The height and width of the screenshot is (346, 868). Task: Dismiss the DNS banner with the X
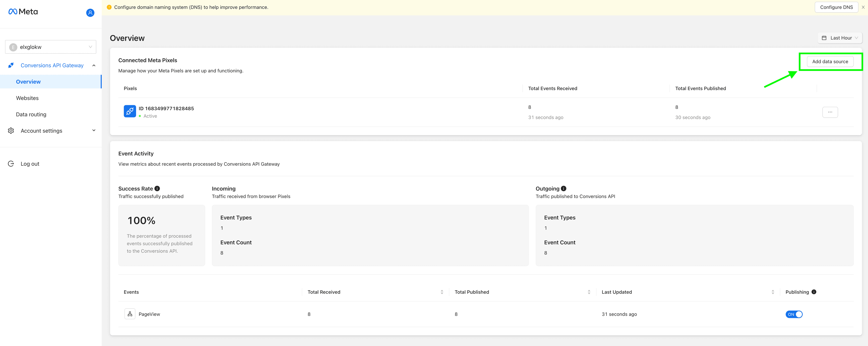point(863,7)
